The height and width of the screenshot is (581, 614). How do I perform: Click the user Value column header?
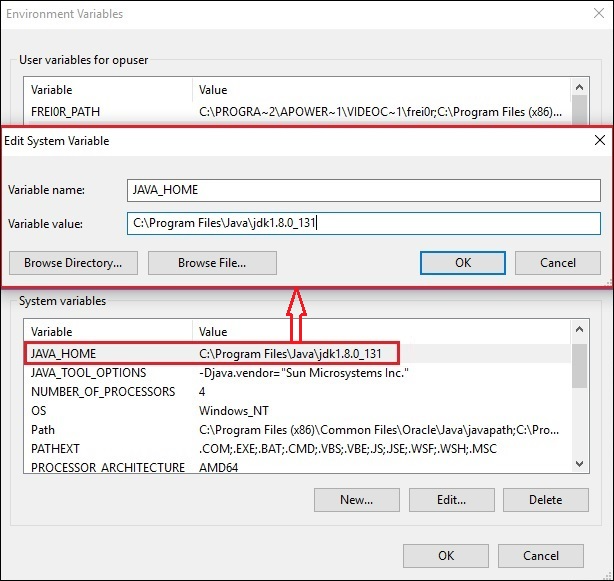point(381,90)
